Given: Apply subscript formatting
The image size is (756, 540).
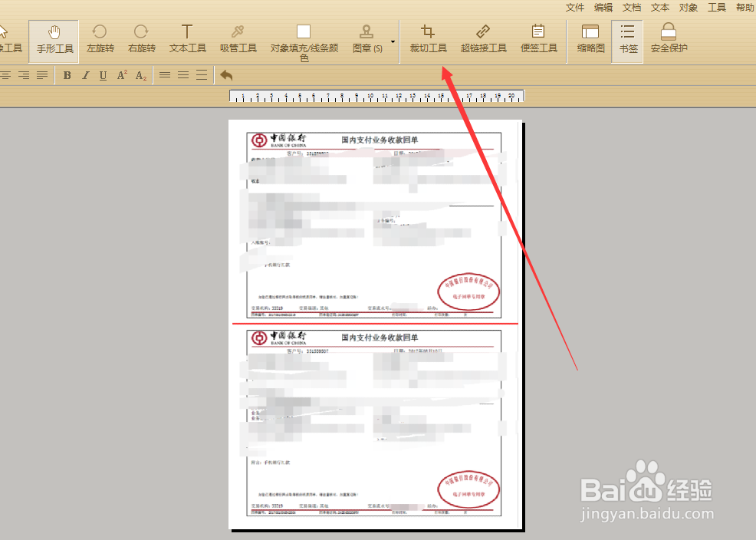Looking at the screenshot, I should click(141, 75).
